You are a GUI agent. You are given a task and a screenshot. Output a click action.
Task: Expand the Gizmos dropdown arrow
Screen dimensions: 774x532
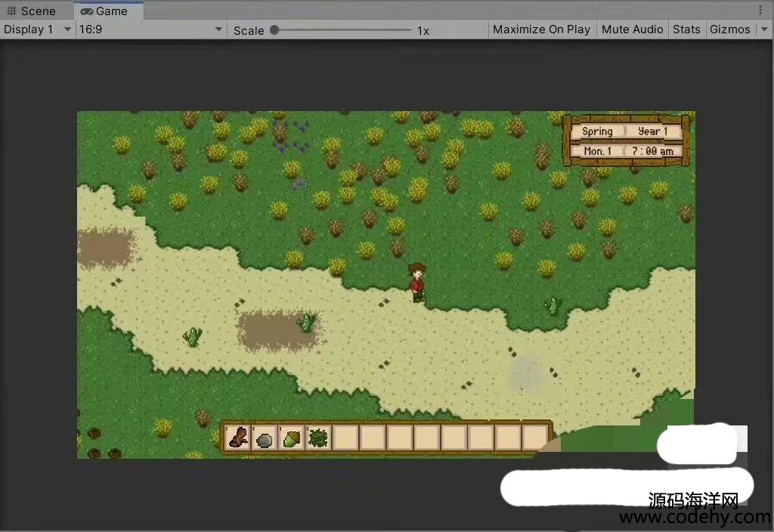pyautogui.click(x=764, y=29)
